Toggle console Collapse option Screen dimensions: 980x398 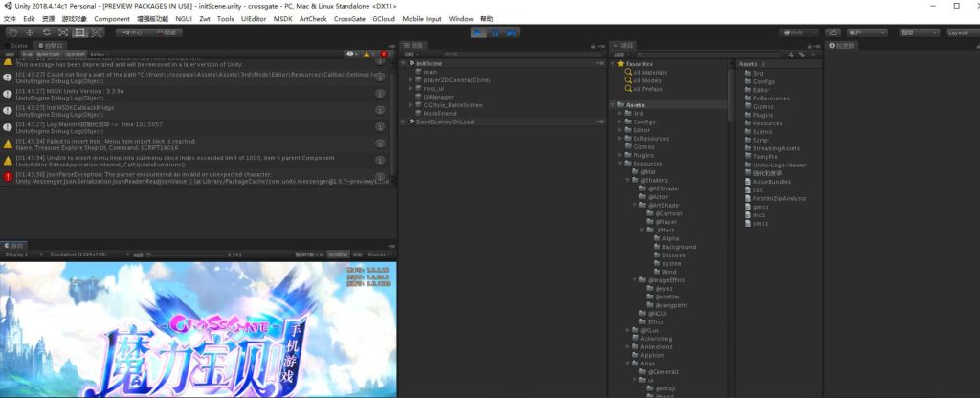(26, 55)
